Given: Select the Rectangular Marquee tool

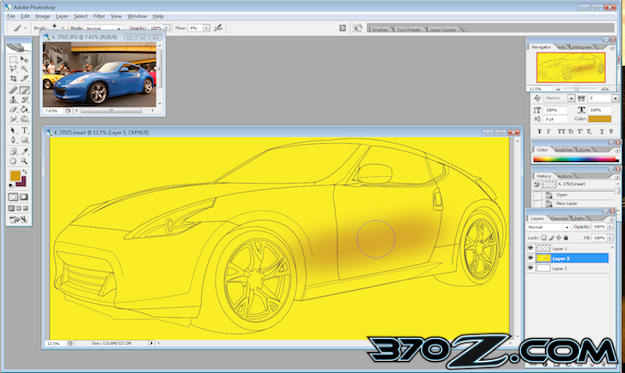Looking at the screenshot, I should (13, 59).
